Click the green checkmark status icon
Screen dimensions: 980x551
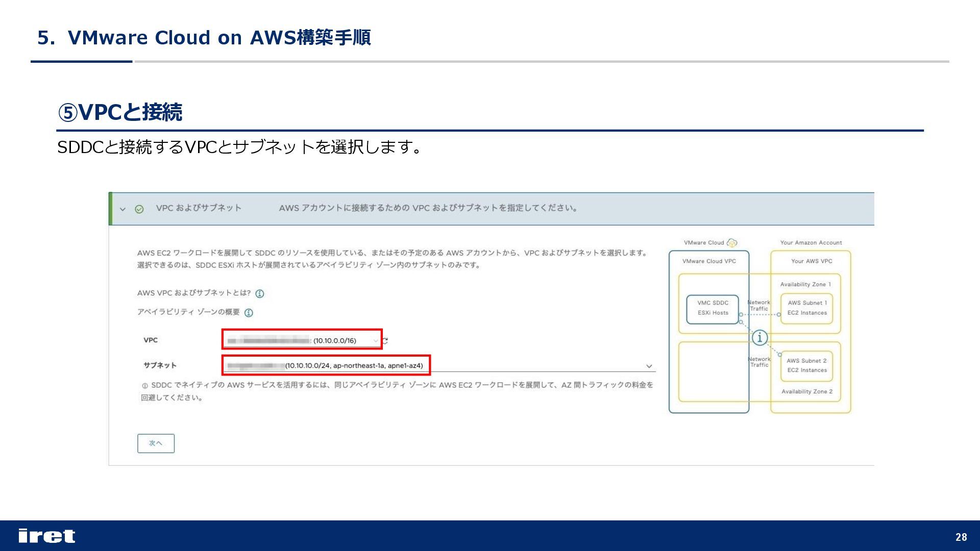coord(139,209)
